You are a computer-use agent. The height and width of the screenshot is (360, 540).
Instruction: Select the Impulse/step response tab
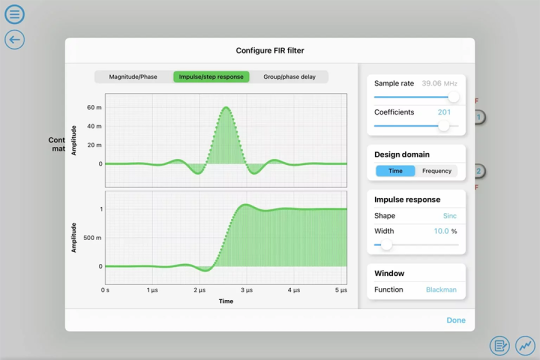[211, 77]
